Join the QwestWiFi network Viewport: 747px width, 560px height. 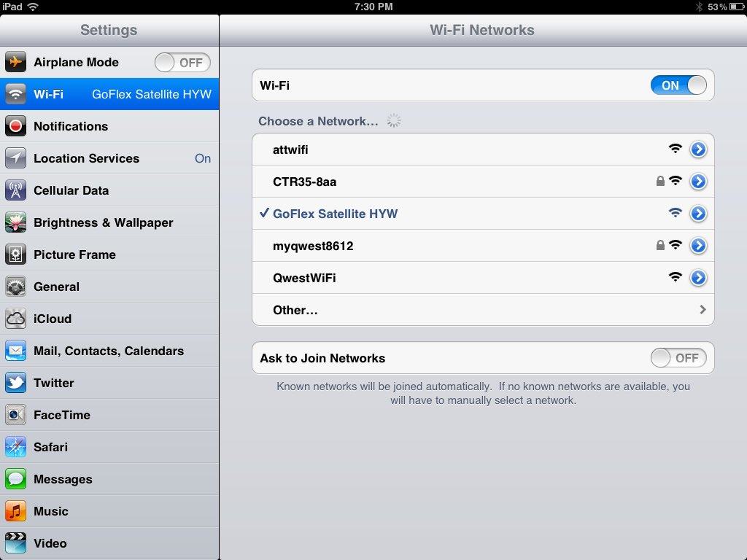click(x=438, y=278)
